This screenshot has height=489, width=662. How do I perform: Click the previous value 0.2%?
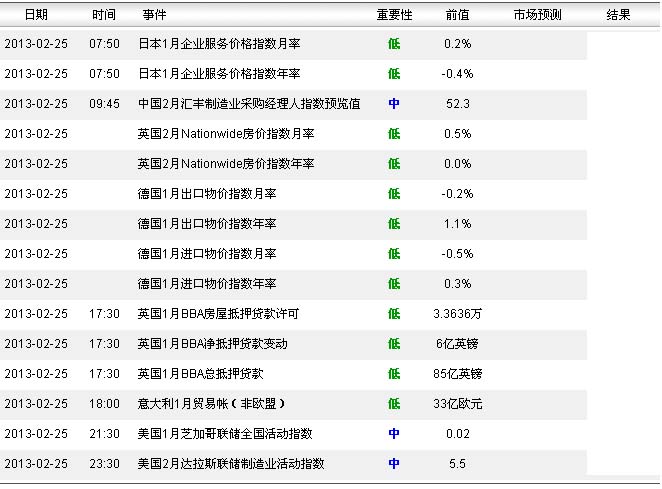(458, 44)
